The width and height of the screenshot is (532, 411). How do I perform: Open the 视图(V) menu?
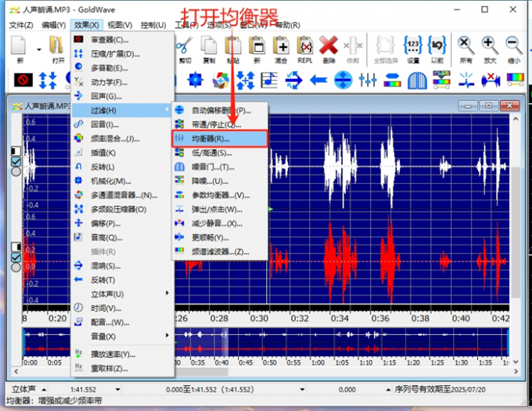120,25
